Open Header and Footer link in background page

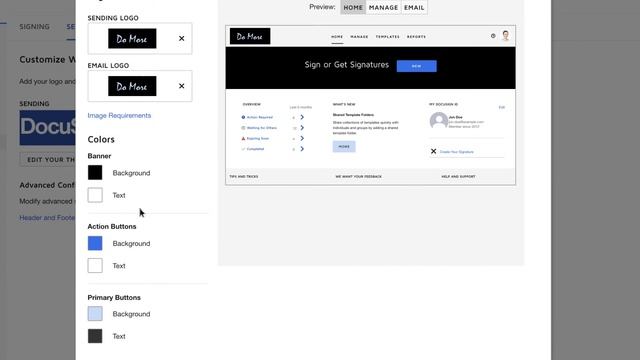pos(47,218)
